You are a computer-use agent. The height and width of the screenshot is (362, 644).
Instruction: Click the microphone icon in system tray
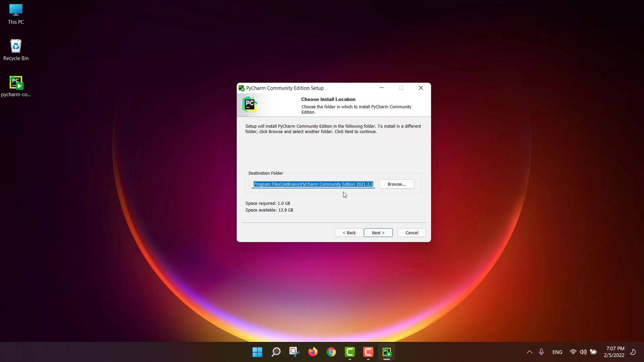click(541, 352)
